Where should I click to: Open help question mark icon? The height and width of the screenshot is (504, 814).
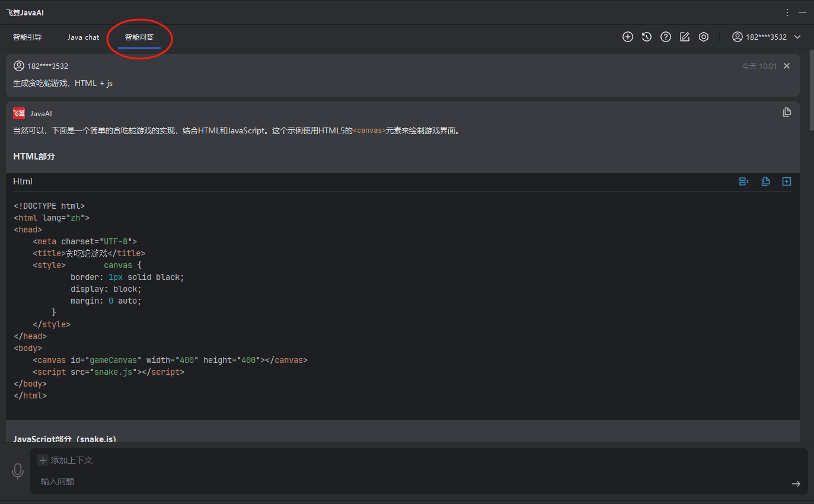tap(666, 37)
